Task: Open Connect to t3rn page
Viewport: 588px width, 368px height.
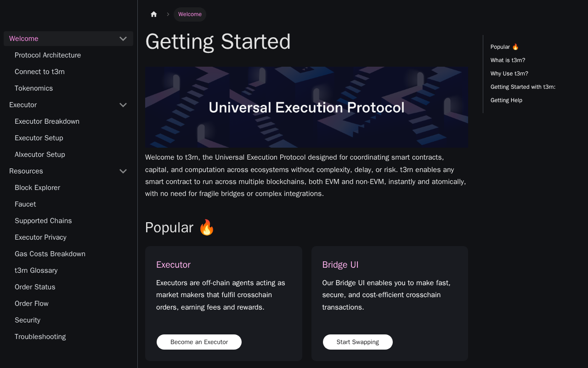Action: (x=40, y=72)
